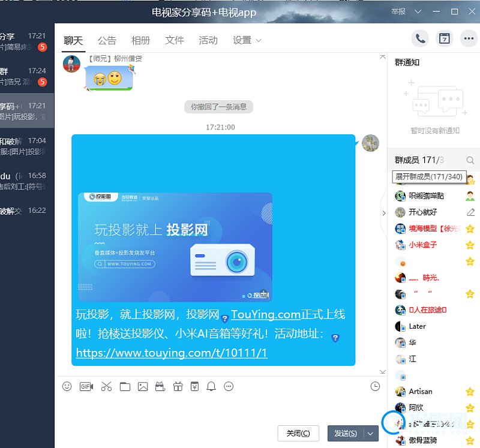The image size is (480, 448).
Task: Click the crying and smiling emoji message
Action: coord(109,79)
